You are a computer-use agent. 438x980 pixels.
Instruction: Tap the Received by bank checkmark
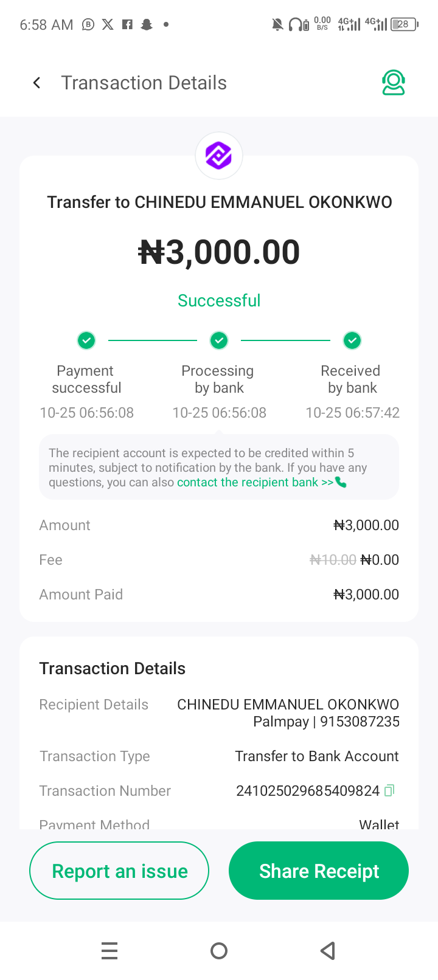pyautogui.click(x=352, y=340)
